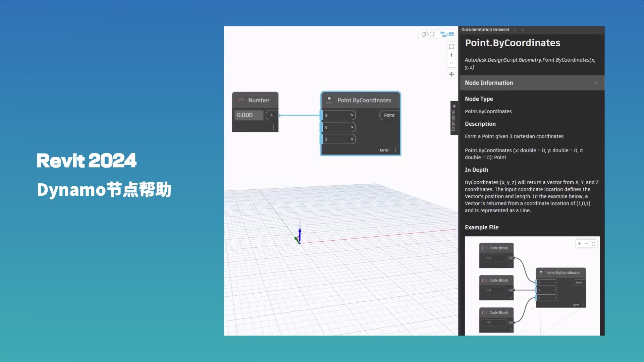This screenshot has width=644, height=362.
Task: Zoom in on the workspace canvas
Action: 451,55
